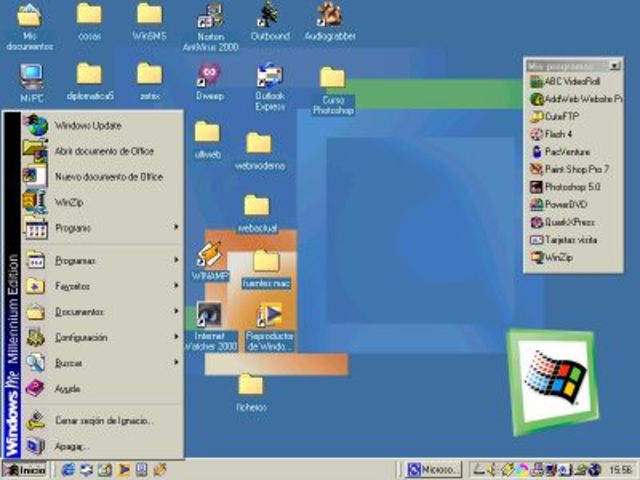Close the programs floating toolbar
The image size is (640, 480).
pyautogui.click(x=614, y=65)
